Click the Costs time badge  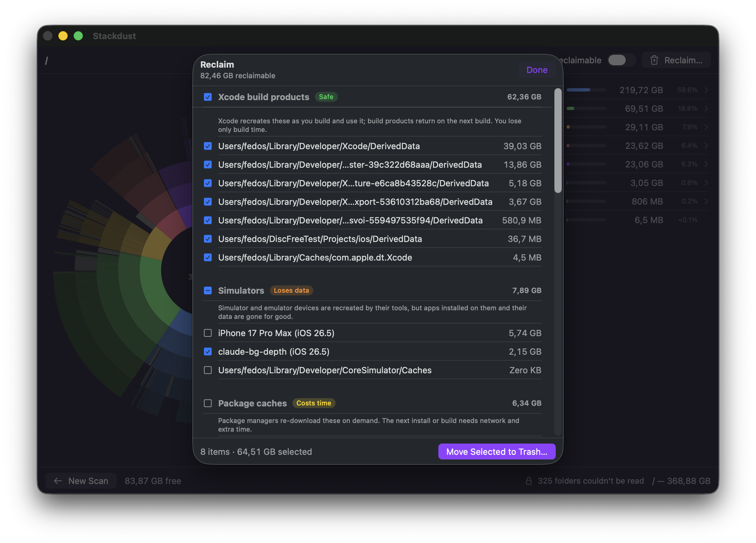pyautogui.click(x=314, y=403)
